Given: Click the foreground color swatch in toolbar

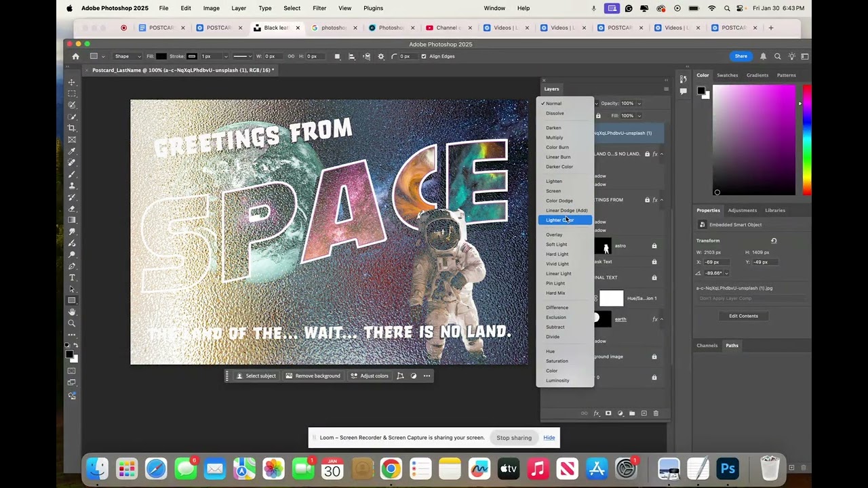Looking at the screenshot, I should point(69,354).
